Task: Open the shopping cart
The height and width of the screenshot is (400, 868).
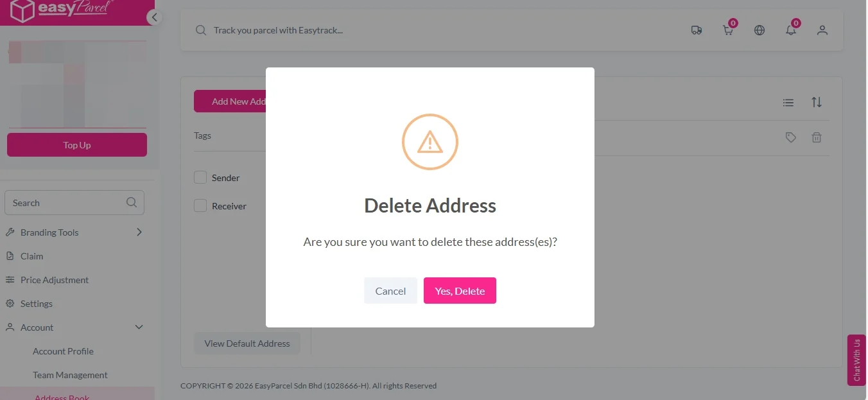Action: click(727, 30)
